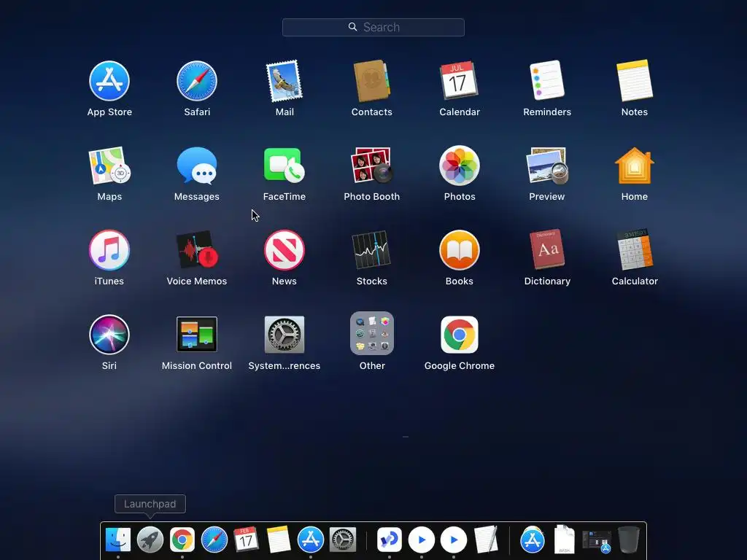Open the Books app
Screen dimensions: 747x560
pos(460,250)
